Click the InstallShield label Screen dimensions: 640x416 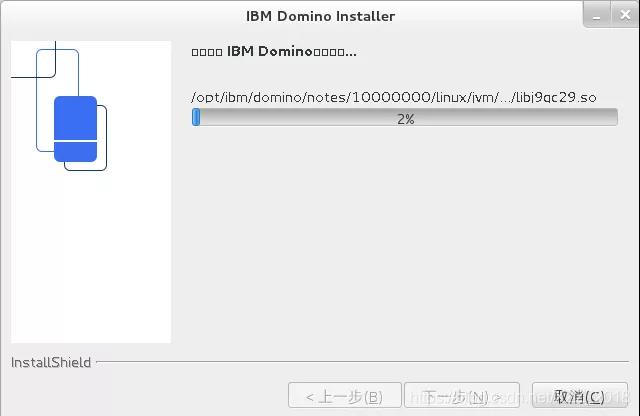(x=51, y=363)
